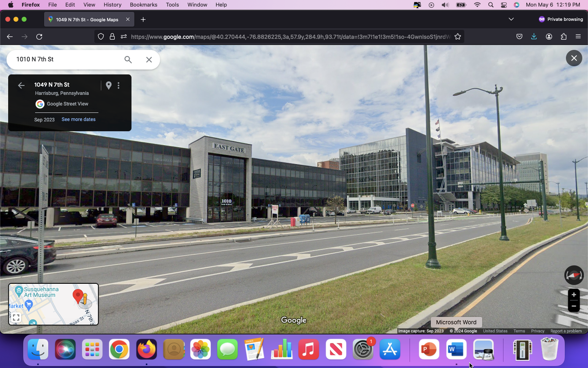The image size is (588, 368).
Task: Click the site permissions icon in address bar
Action: pos(124,37)
